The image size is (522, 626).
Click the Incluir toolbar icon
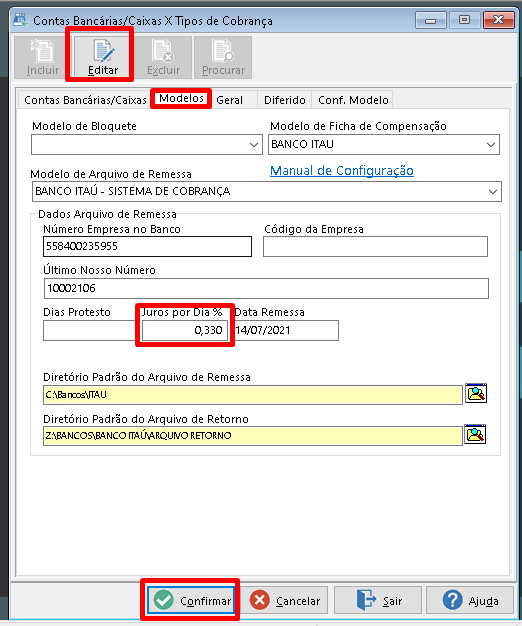tap(43, 57)
